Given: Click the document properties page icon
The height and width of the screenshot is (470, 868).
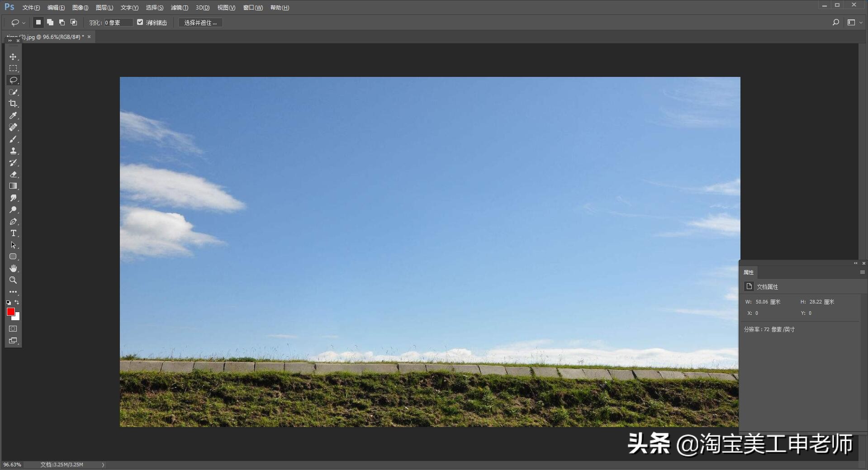Looking at the screenshot, I should tap(749, 286).
